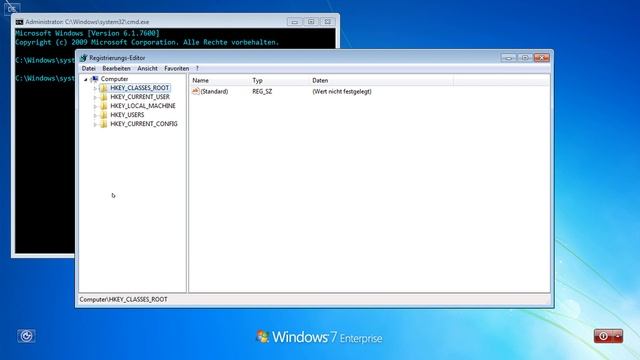The width and height of the screenshot is (640, 360).
Task: Click the Microsoft Windows version line in cmd
Action: (87, 33)
